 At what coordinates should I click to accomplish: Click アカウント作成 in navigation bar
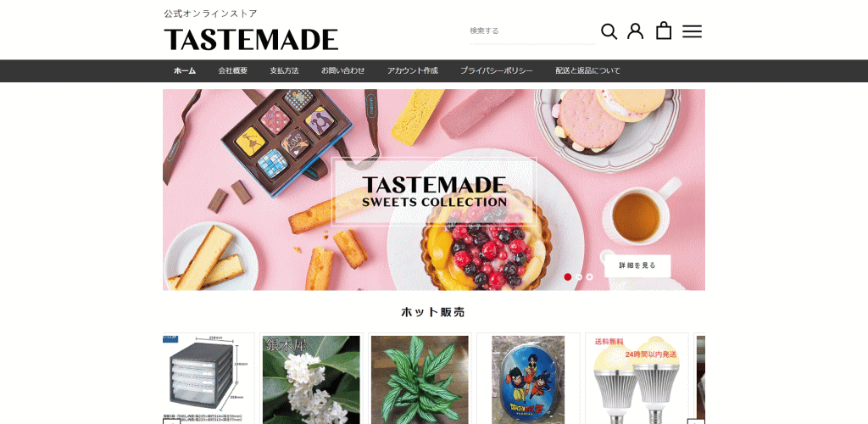point(413,71)
